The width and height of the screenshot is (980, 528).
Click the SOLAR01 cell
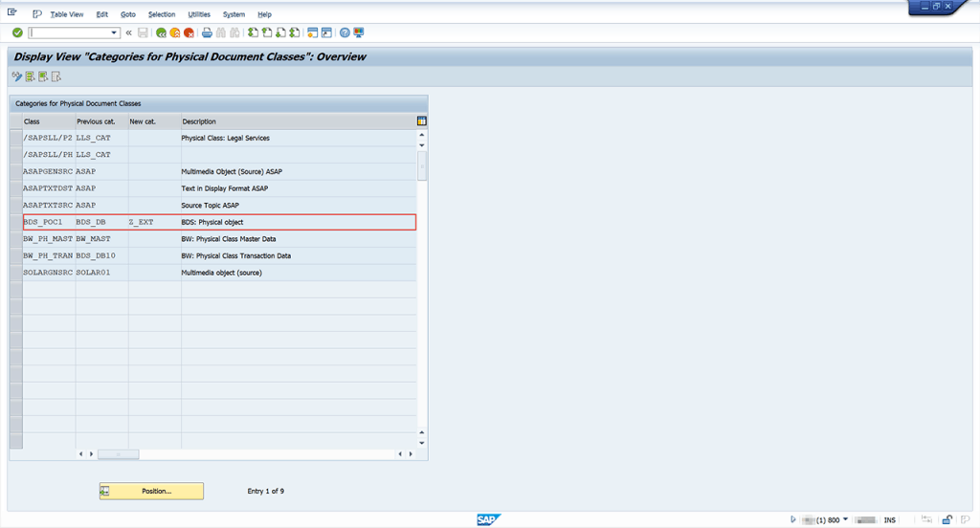pos(101,273)
